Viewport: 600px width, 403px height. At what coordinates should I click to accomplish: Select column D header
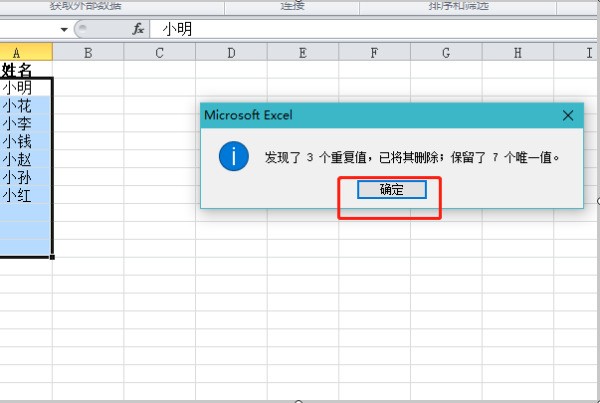tap(231, 51)
